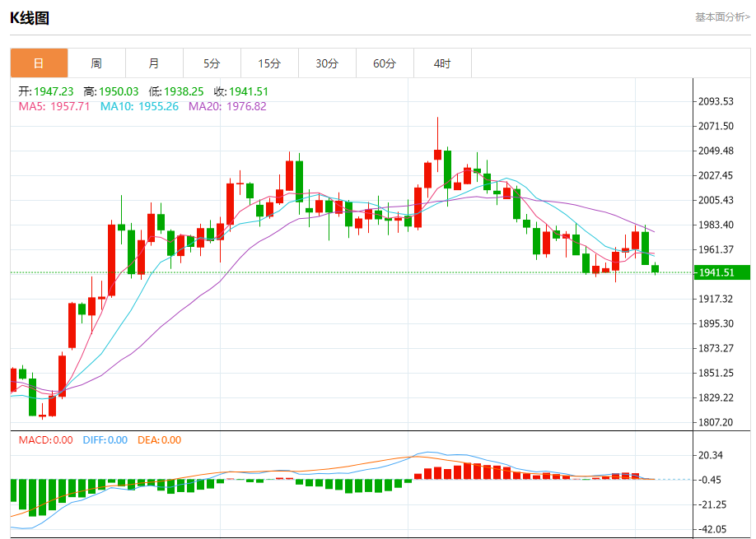
Task: Click the 1873.27 price axis label
Action: click(716, 348)
